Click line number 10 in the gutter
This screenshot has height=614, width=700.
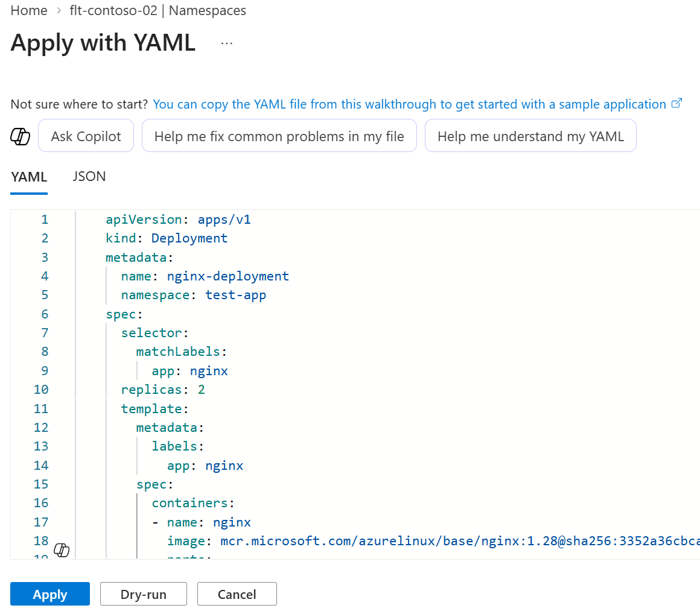[41, 390]
